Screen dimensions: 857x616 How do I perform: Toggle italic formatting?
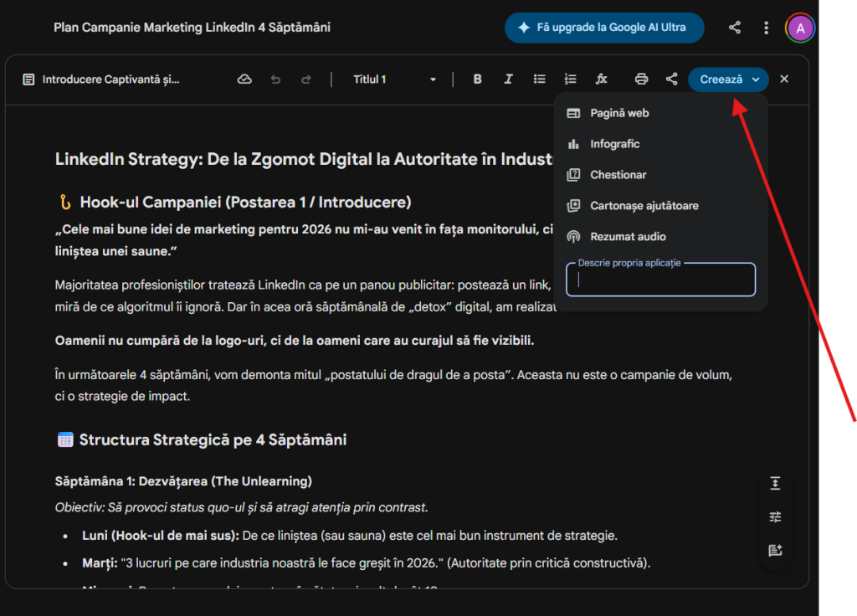click(508, 80)
